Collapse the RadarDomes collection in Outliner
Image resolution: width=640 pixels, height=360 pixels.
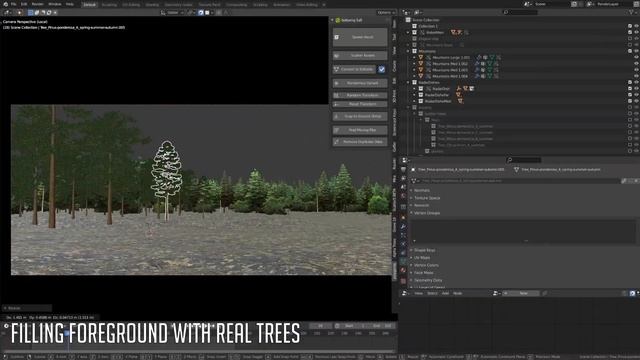[x=408, y=82]
